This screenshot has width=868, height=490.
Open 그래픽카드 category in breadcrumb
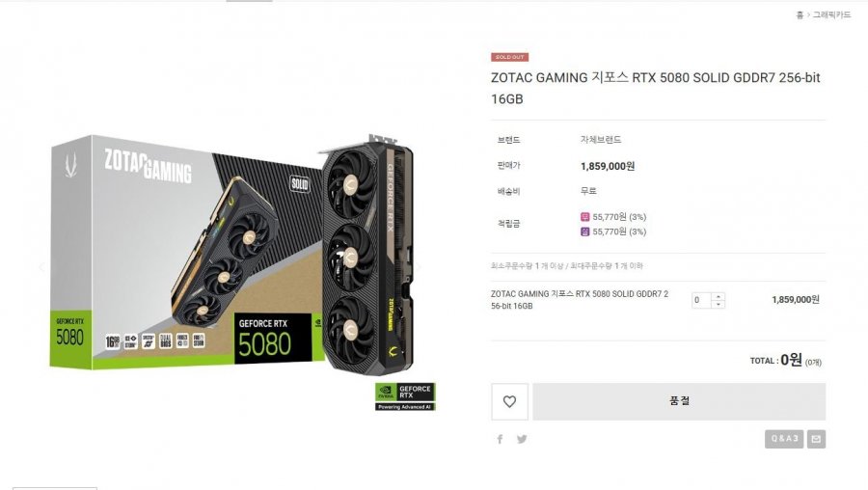[x=831, y=14]
